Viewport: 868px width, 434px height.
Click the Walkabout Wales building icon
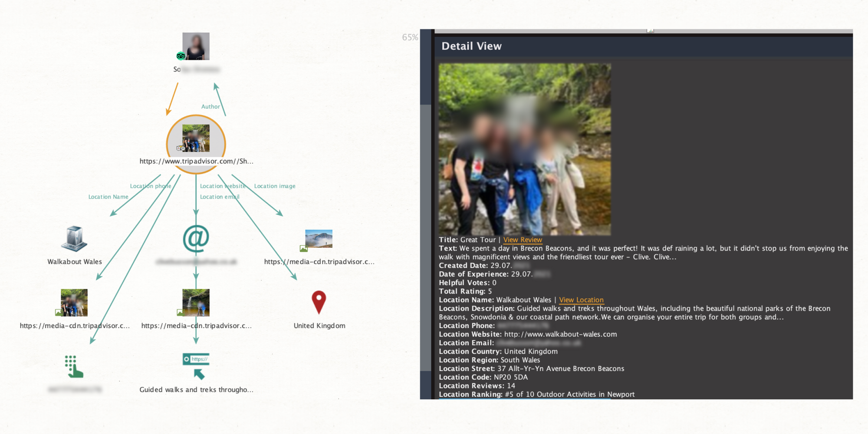(x=74, y=238)
